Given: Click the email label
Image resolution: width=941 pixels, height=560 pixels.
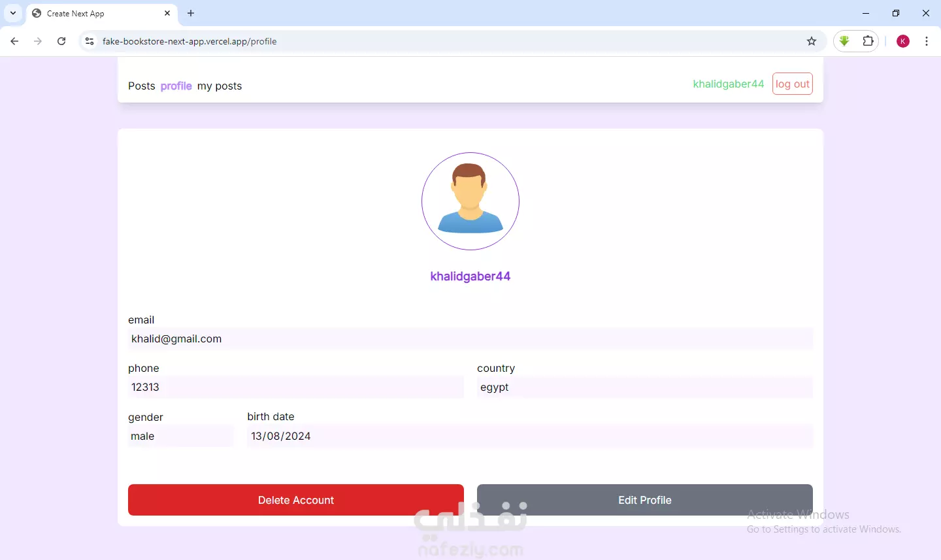Looking at the screenshot, I should (x=141, y=320).
